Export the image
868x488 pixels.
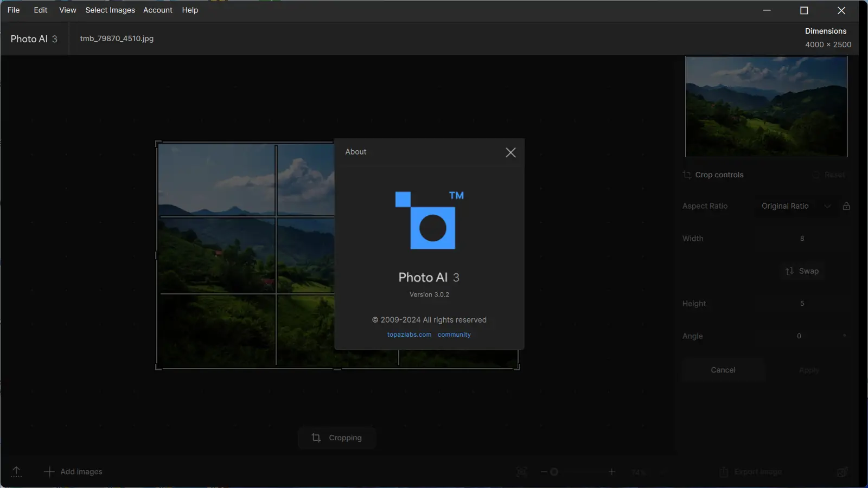tap(751, 472)
